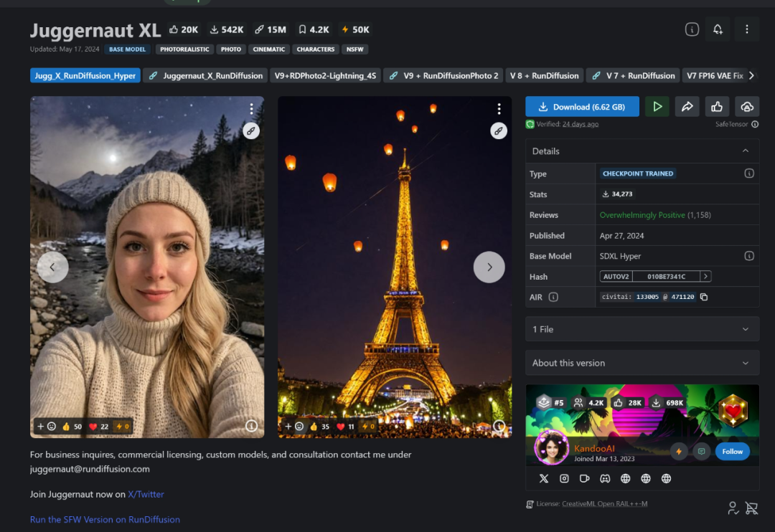
Task: Open notification bell with plus icon
Action: pyautogui.click(x=718, y=29)
